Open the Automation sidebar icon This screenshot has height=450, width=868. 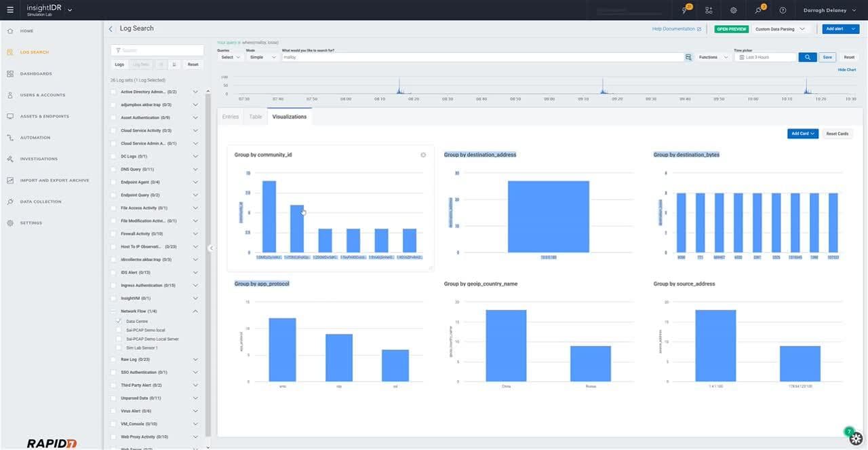pos(10,138)
